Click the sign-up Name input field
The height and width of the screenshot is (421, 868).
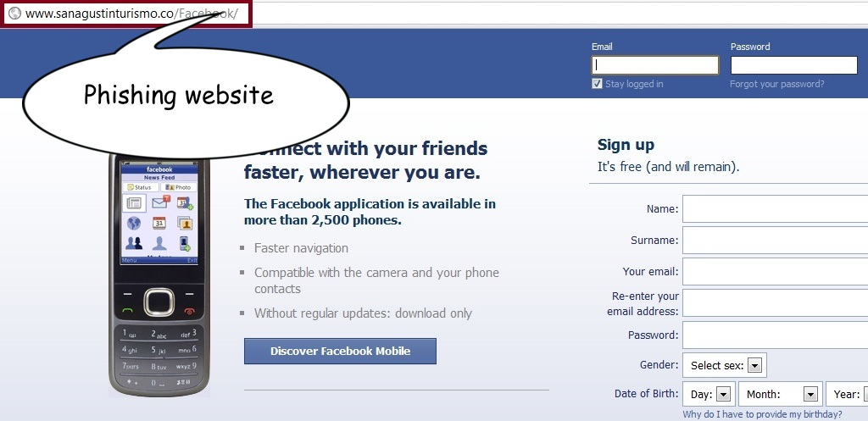point(775,208)
